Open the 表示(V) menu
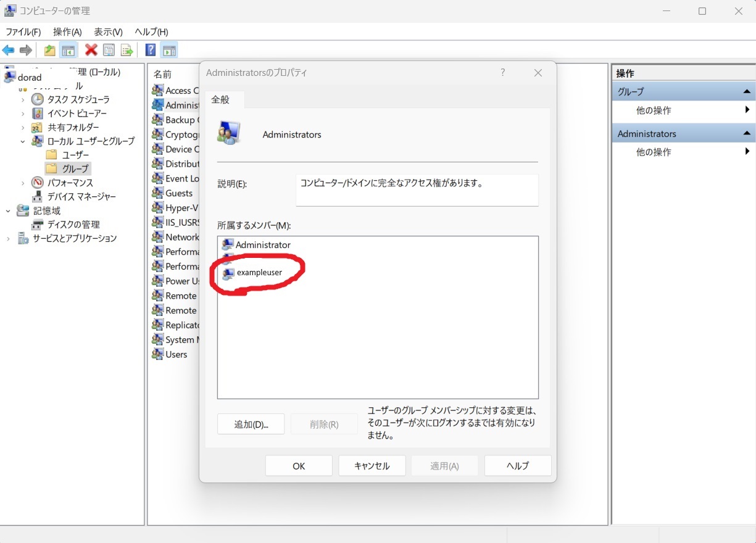756x543 pixels. 108,32
